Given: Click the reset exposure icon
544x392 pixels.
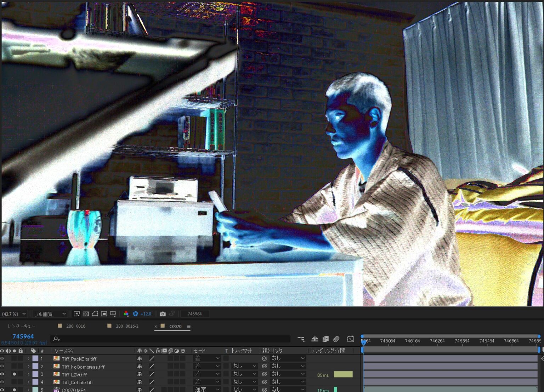Looking at the screenshot, I should [x=135, y=314].
